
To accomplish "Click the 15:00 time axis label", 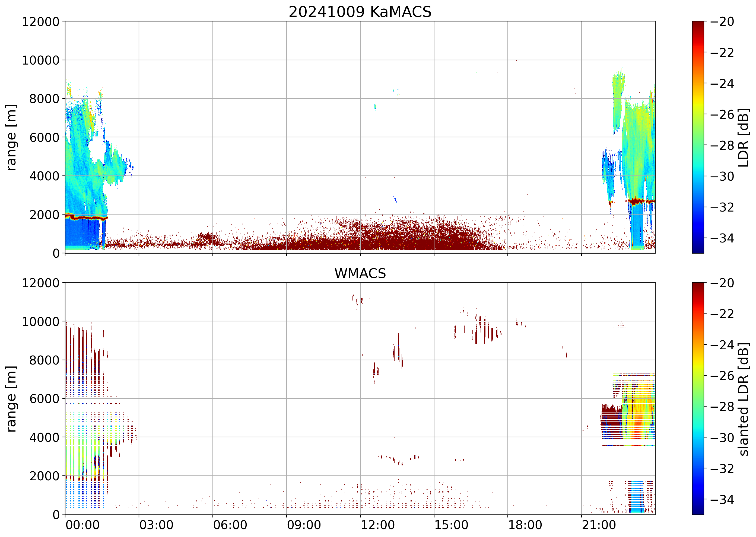I will pyautogui.click(x=451, y=525).
